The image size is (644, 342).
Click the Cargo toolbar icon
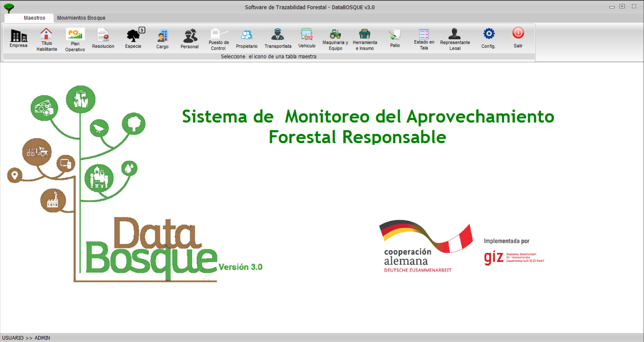point(162,36)
